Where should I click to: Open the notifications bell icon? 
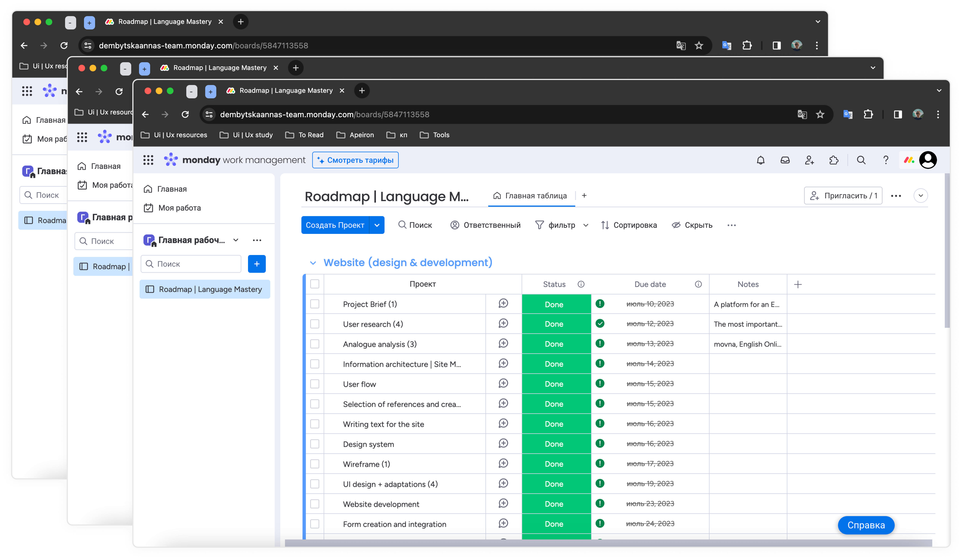761,160
